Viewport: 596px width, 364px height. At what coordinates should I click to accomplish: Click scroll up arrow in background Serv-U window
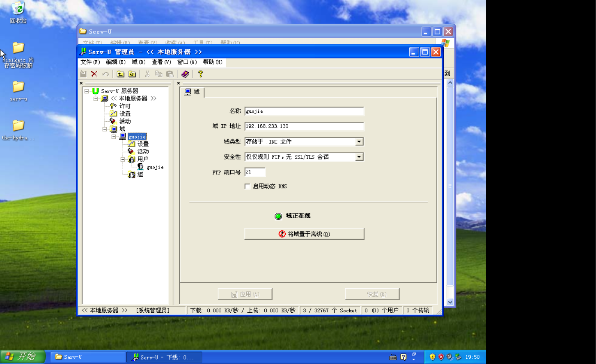click(x=450, y=83)
